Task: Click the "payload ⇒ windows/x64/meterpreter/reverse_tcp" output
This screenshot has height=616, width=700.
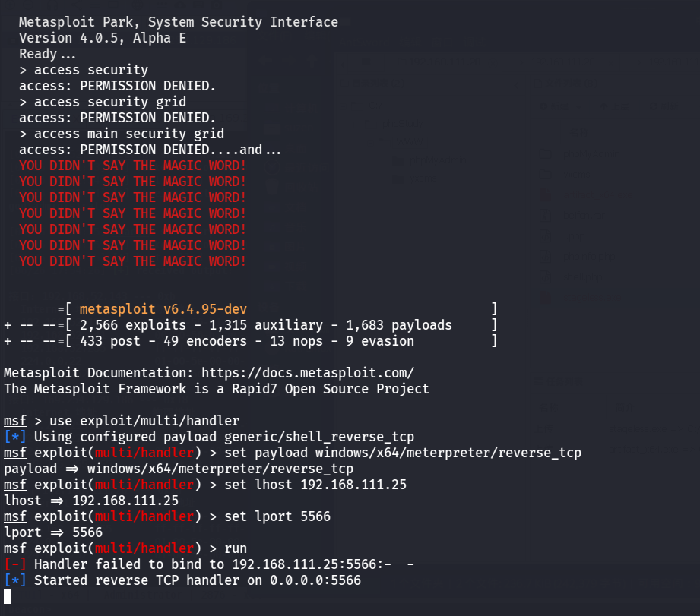Action: [179, 469]
